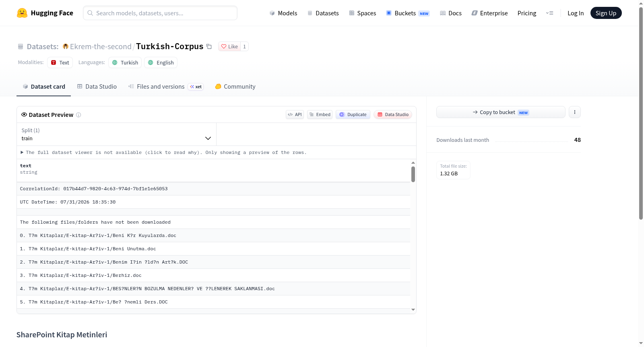Select the row 'Berhiz.doc'
This screenshot has width=644, height=347.
point(213,275)
